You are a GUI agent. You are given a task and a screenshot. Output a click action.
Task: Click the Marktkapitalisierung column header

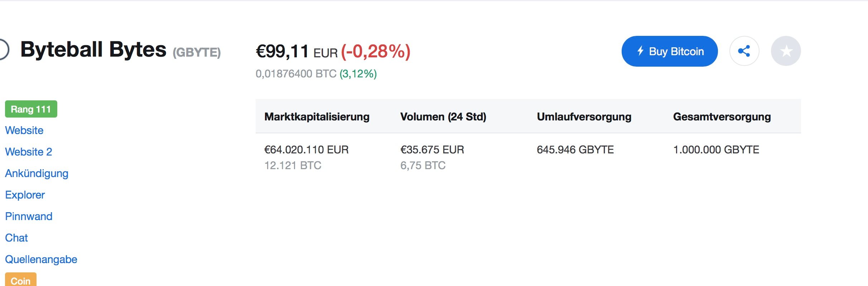coord(317,117)
